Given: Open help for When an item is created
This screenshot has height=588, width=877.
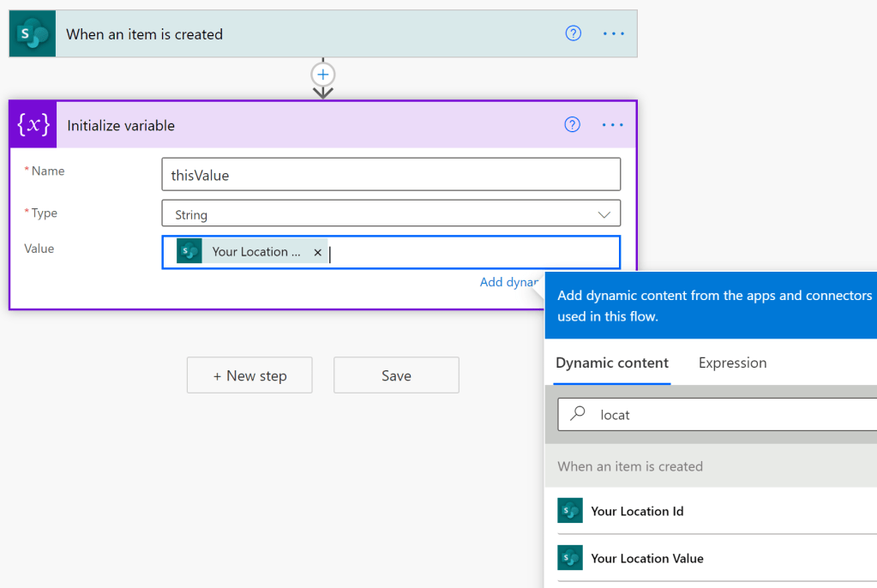Looking at the screenshot, I should pyautogui.click(x=574, y=33).
